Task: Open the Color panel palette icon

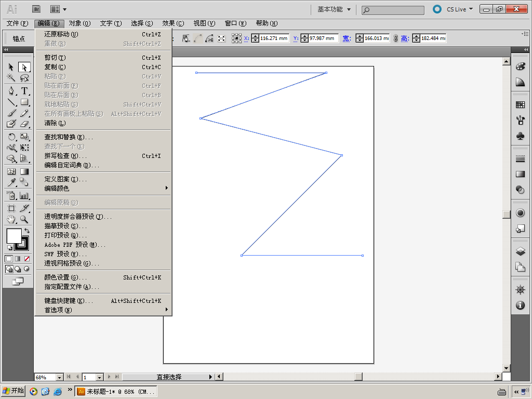Action: point(520,66)
